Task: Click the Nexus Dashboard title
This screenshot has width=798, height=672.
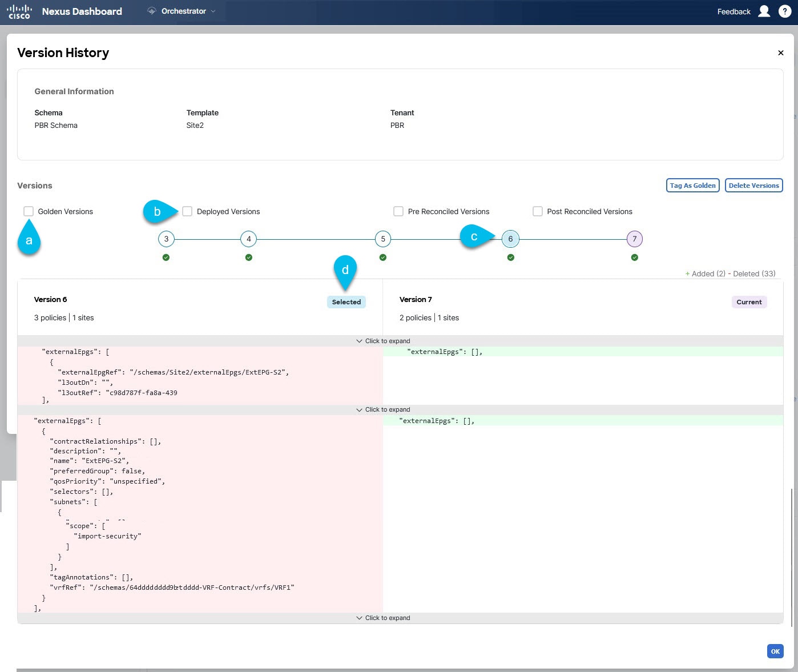Action: (x=82, y=11)
